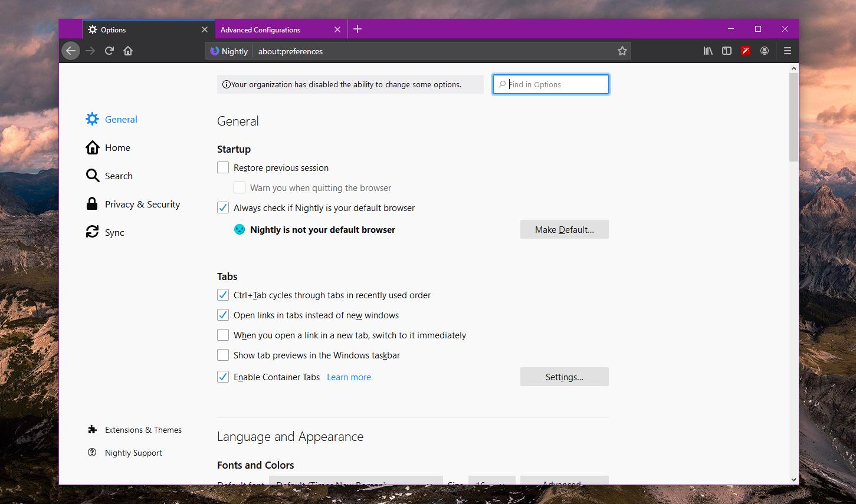The height and width of the screenshot is (504, 856).
Task: Switch to the Options tab
Action: coord(148,29)
